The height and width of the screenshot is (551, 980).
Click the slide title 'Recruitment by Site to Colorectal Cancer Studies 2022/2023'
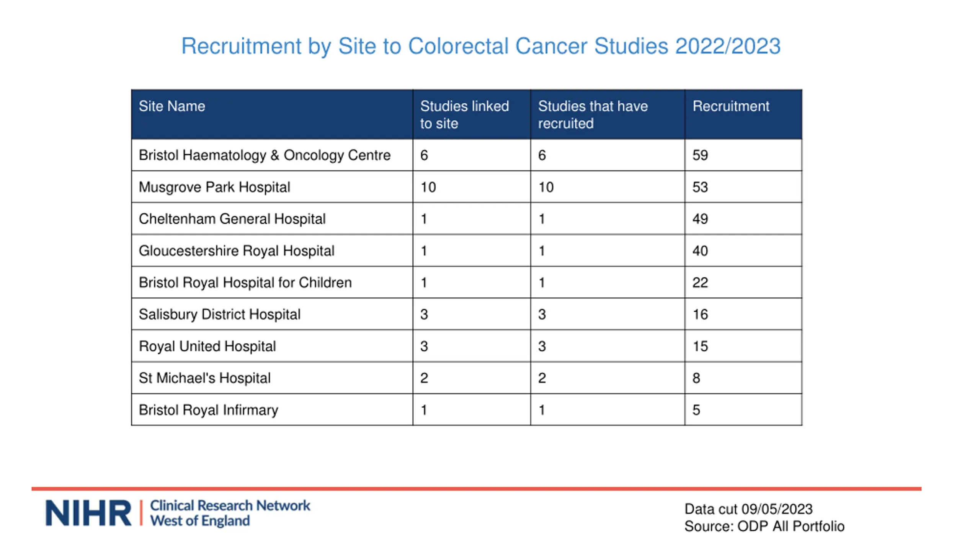coord(481,46)
